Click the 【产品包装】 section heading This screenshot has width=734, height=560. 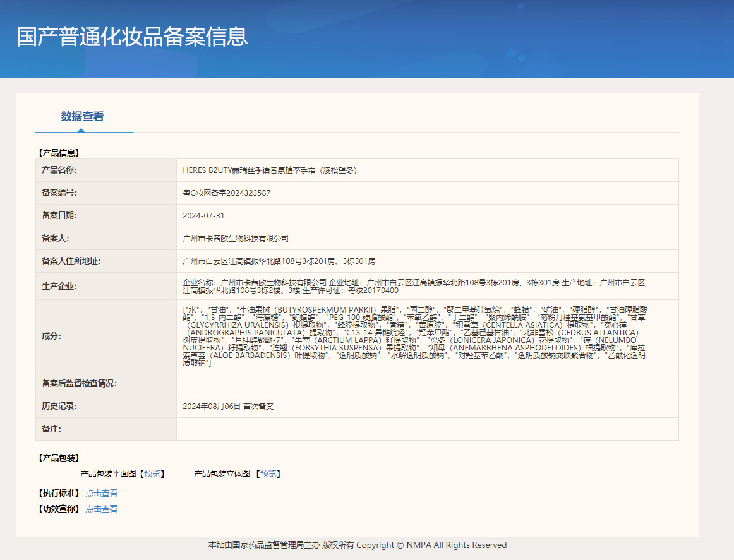(x=59, y=458)
